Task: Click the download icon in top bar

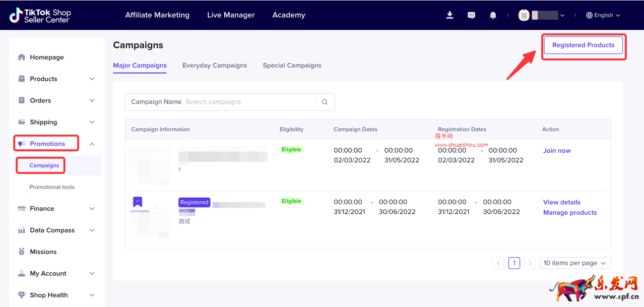Action: [449, 15]
